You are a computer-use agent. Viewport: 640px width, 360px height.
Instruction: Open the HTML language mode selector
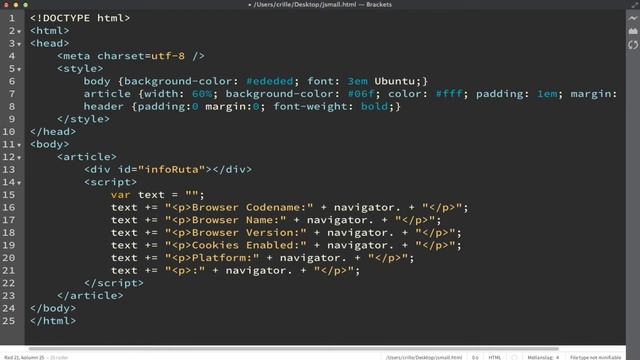pos(495,357)
